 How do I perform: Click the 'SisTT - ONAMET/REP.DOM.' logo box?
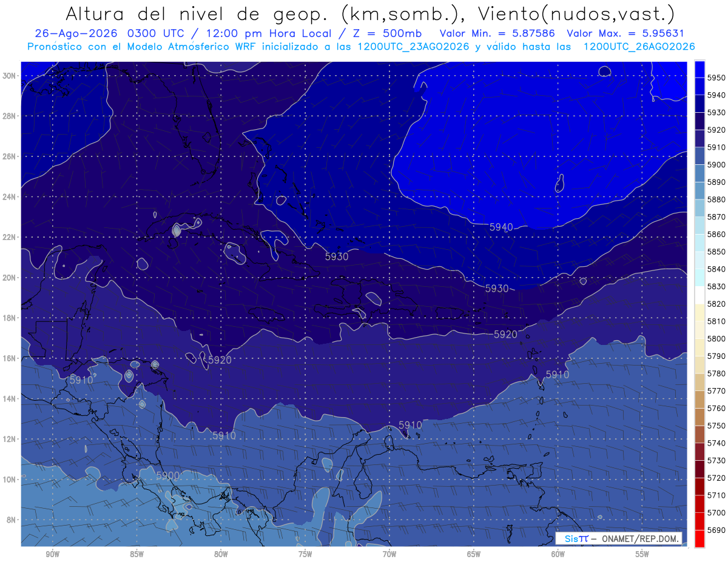619,538
